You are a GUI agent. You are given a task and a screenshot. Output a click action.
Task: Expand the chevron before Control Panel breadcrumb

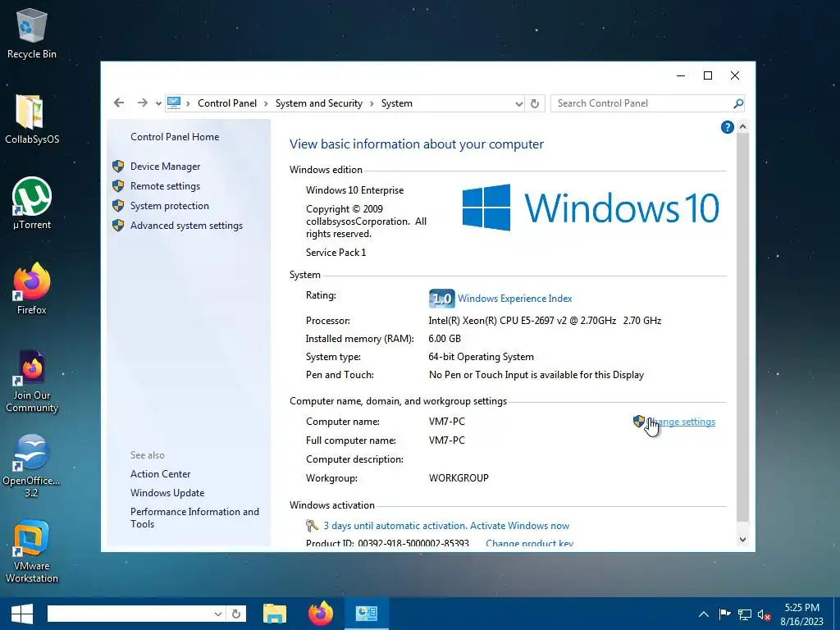pyautogui.click(x=189, y=103)
